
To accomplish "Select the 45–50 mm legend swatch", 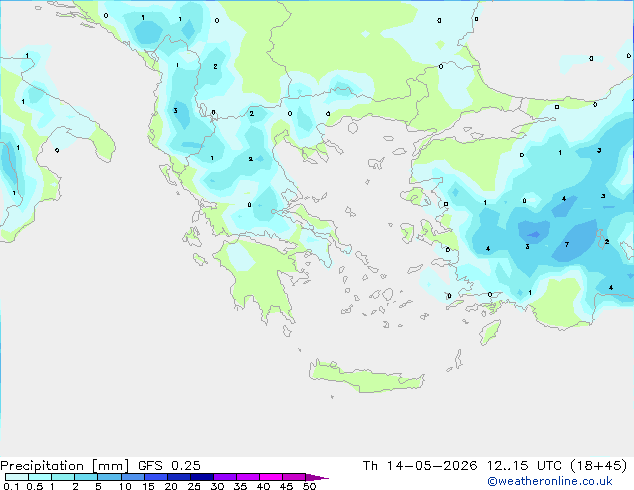I will [x=294, y=477].
